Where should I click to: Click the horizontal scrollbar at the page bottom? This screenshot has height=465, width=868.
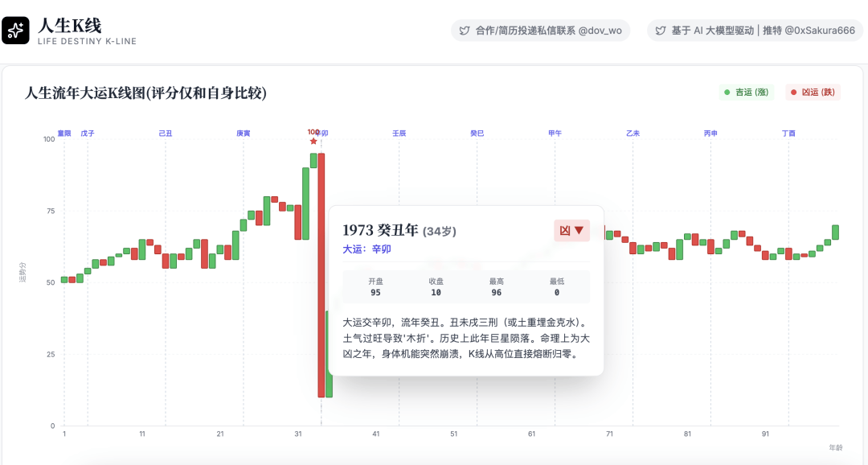(x=434, y=460)
